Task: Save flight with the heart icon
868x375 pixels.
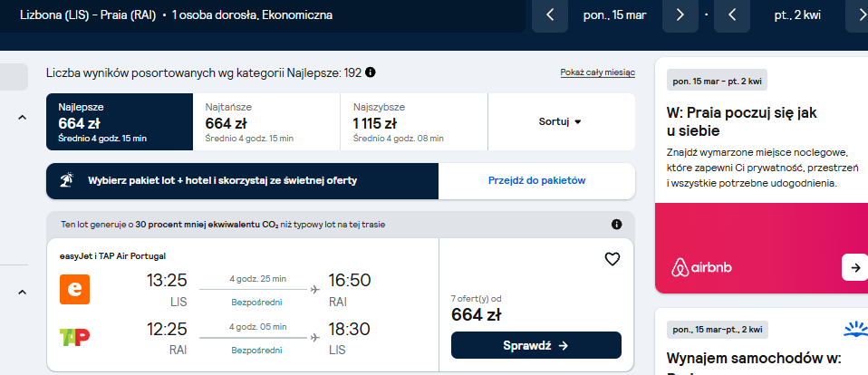Action: point(612,259)
